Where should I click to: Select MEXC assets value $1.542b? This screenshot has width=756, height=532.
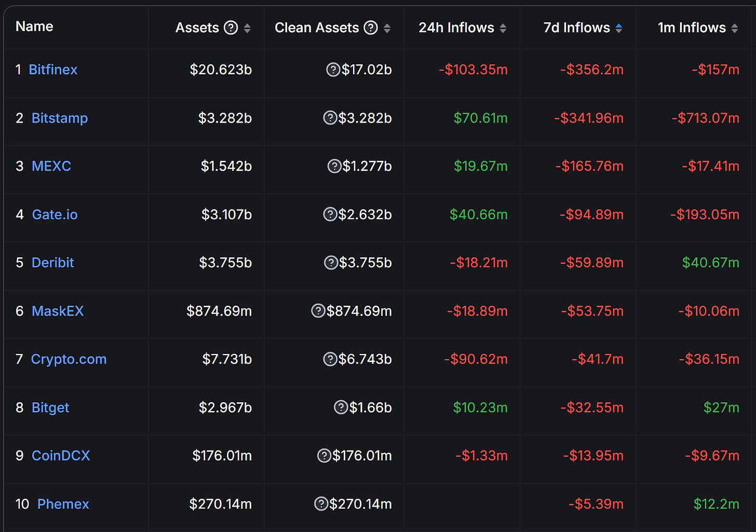point(226,166)
